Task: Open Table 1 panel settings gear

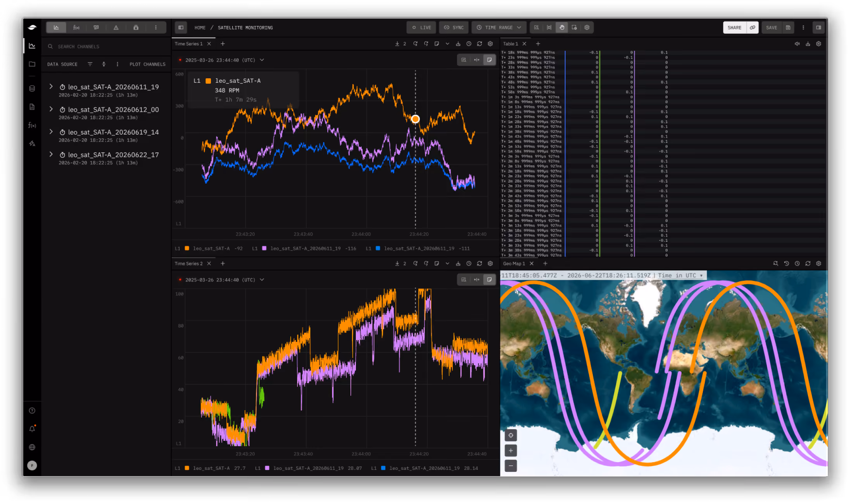Action: [818, 44]
